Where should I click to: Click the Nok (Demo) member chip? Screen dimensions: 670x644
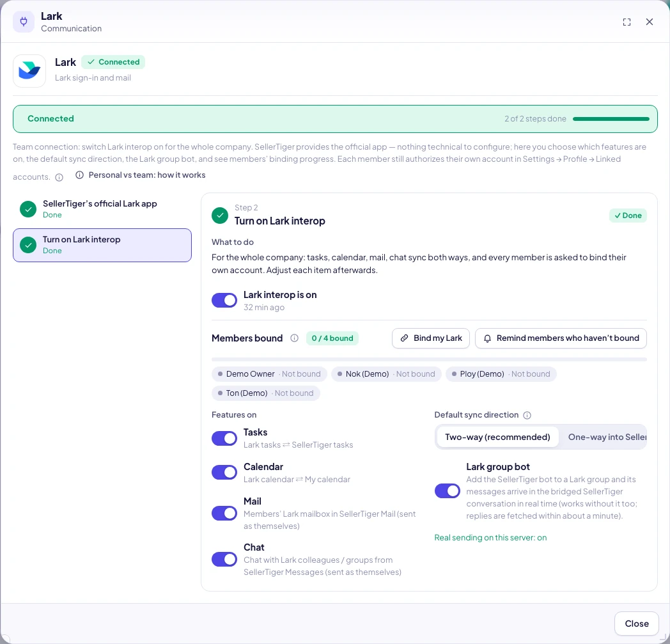point(386,374)
